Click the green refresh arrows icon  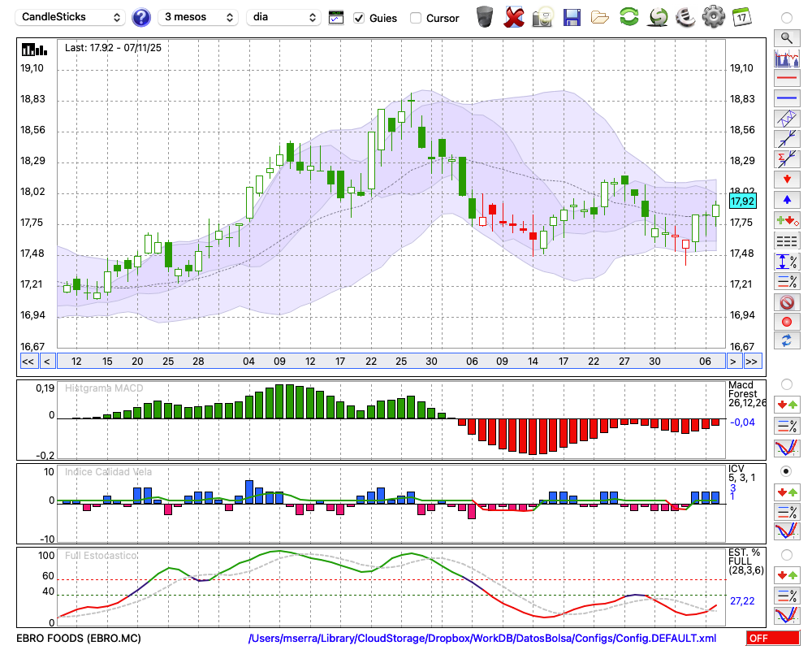pos(628,17)
